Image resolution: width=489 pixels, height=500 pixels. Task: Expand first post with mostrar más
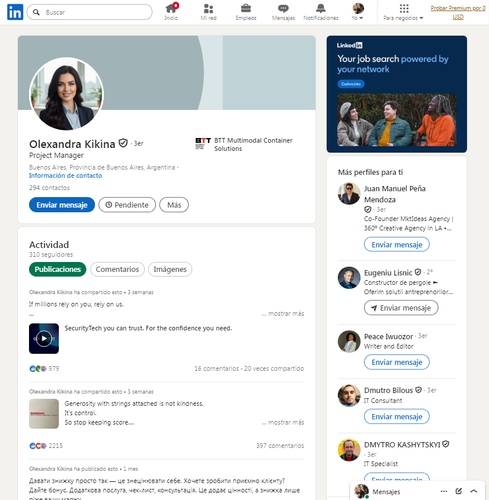[283, 313]
